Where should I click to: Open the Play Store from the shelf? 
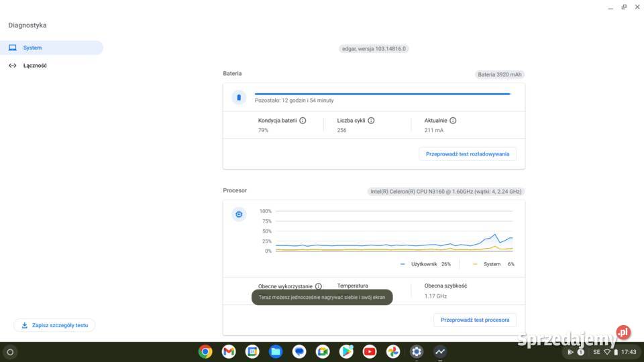(346, 352)
